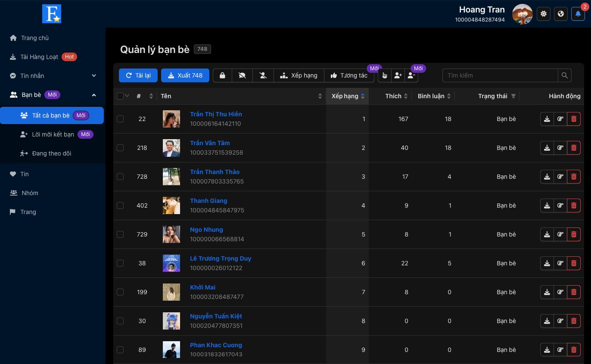591x364 pixels.
Task: Click the globe language icon
Action: 561,14
